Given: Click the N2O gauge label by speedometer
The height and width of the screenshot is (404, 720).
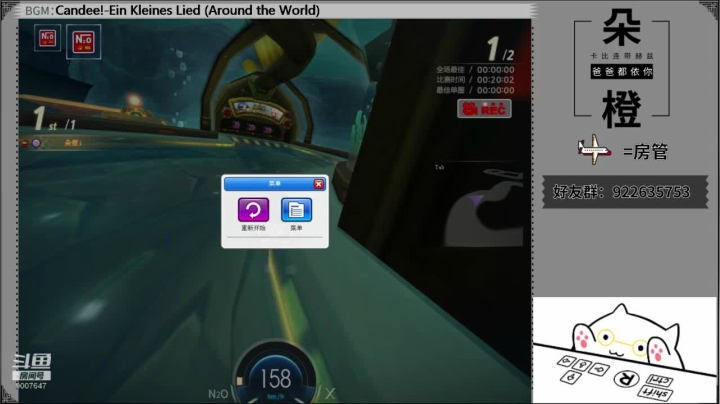Looking at the screenshot, I should [218, 394].
